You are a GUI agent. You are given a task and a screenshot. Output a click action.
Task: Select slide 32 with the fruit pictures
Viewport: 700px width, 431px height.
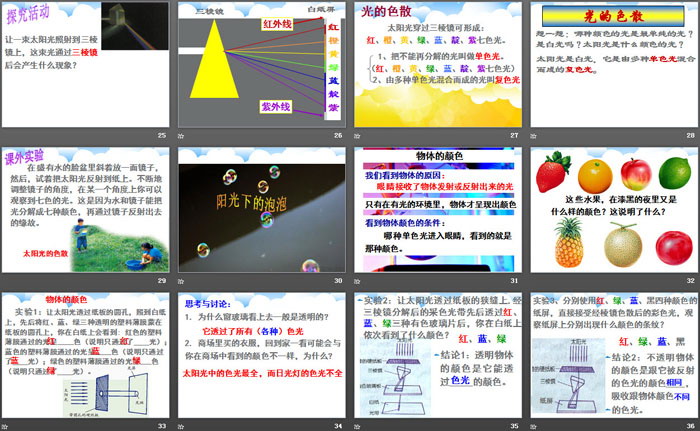pos(614,210)
